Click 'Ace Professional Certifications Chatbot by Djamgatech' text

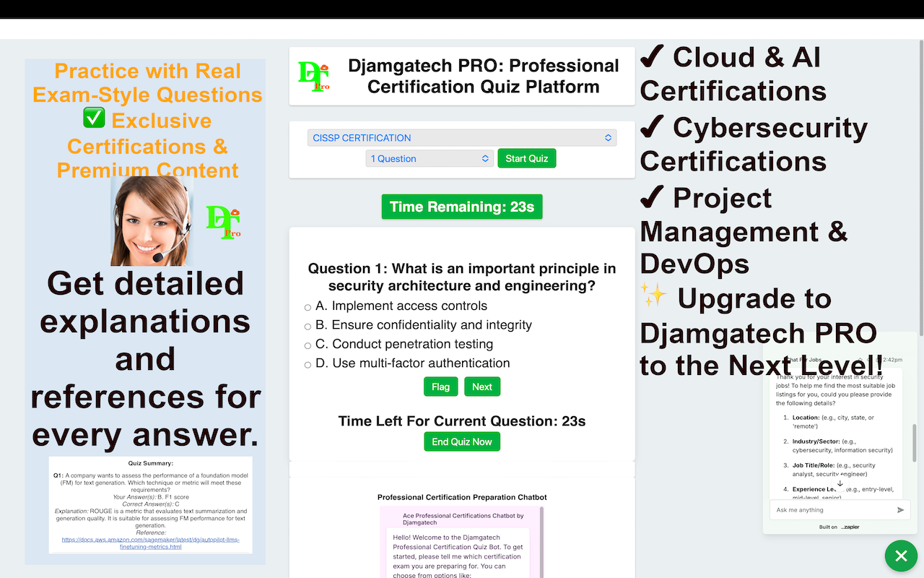coord(463,519)
